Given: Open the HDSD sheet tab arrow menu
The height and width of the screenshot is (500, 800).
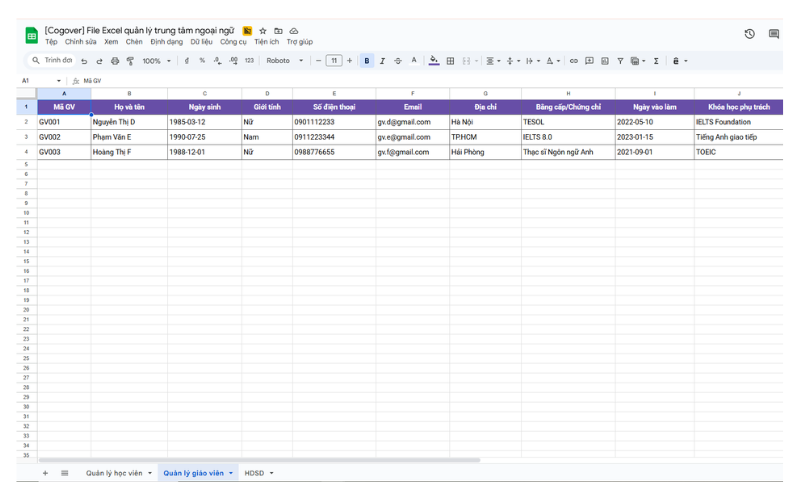Looking at the screenshot, I should tap(271, 472).
